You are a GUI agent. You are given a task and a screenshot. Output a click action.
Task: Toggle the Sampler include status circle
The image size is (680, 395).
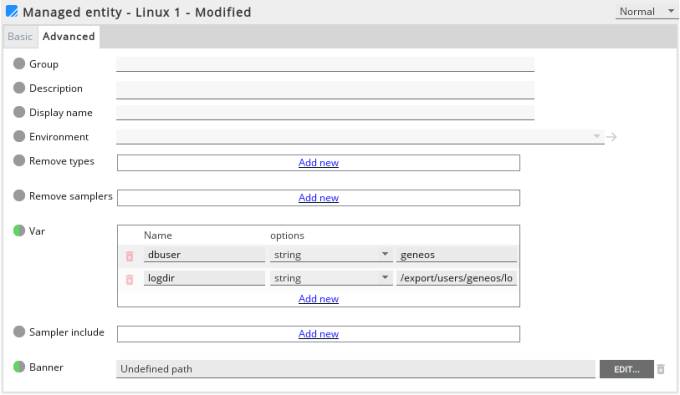coord(19,332)
